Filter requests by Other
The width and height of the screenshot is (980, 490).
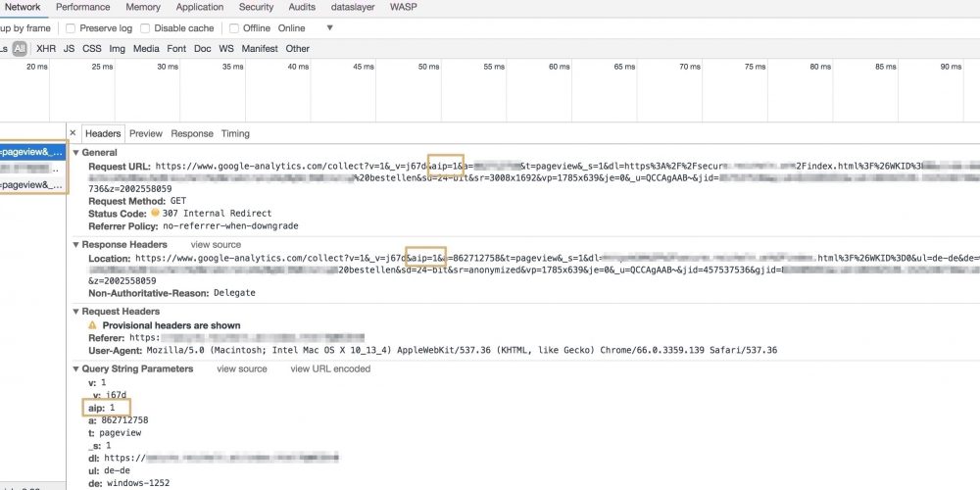click(298, 49)
